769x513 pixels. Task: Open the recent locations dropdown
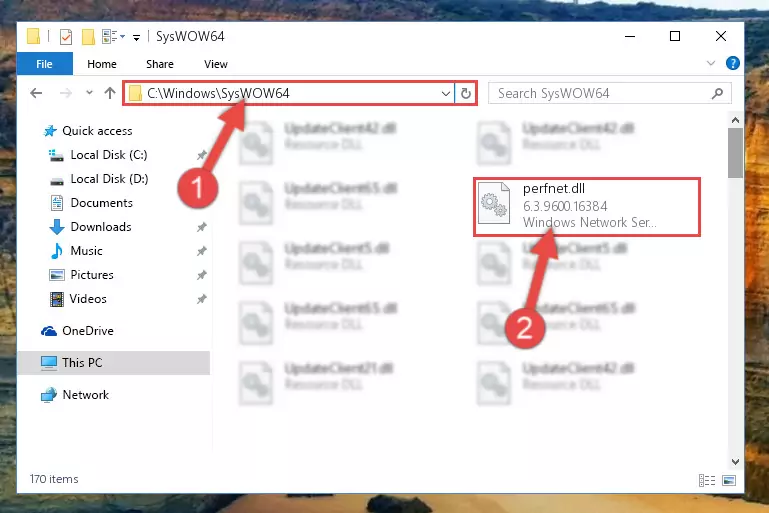pyautogui.click(x=89, y=93)
